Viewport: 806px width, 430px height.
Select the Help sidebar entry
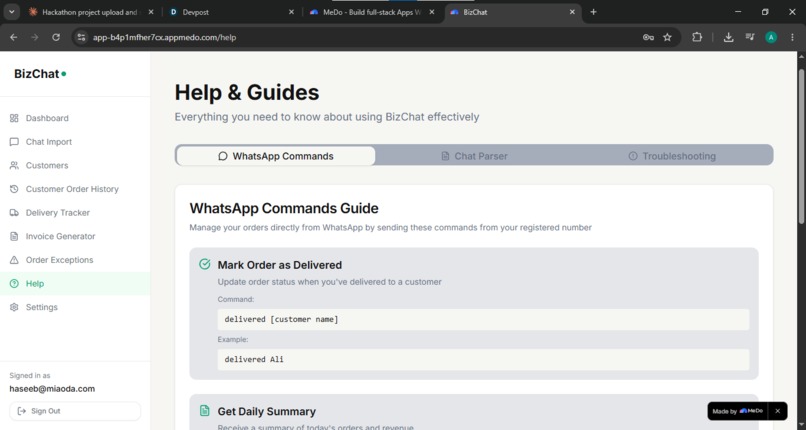coord(75,284)
